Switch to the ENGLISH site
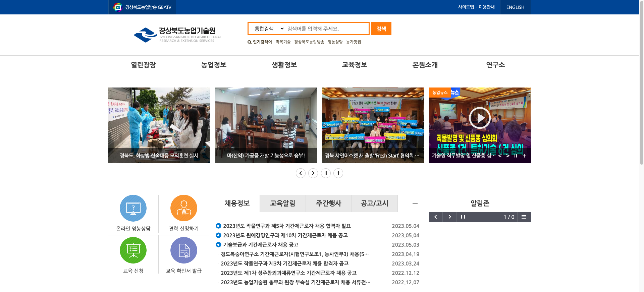This screenshot has height=292, width=644. pos(515,7)
